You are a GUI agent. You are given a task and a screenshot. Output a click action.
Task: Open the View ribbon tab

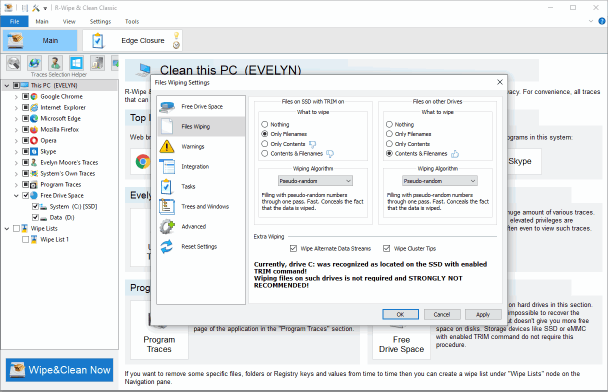coord(69,21)
